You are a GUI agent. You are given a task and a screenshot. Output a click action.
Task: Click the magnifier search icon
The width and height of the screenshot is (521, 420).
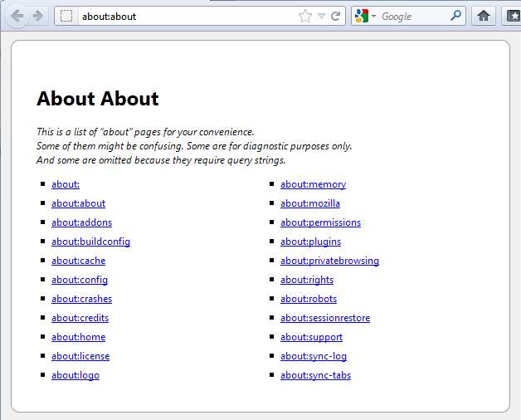click(x=456, y=15)
